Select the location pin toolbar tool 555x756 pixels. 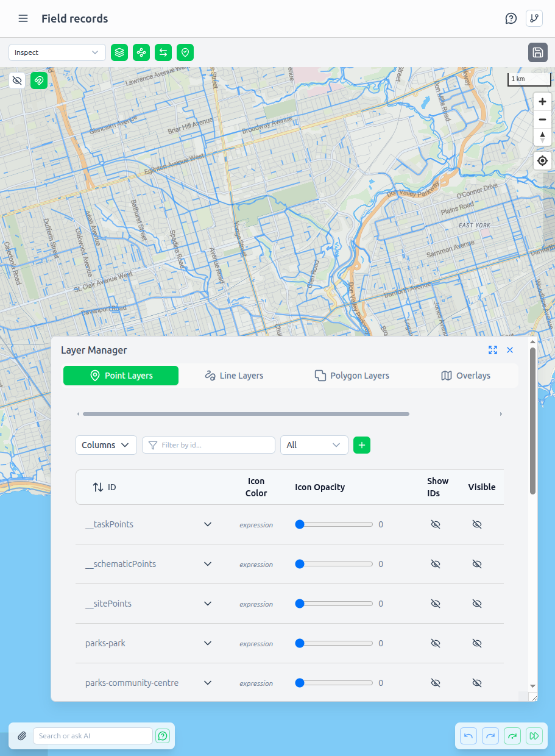[185, 52]
